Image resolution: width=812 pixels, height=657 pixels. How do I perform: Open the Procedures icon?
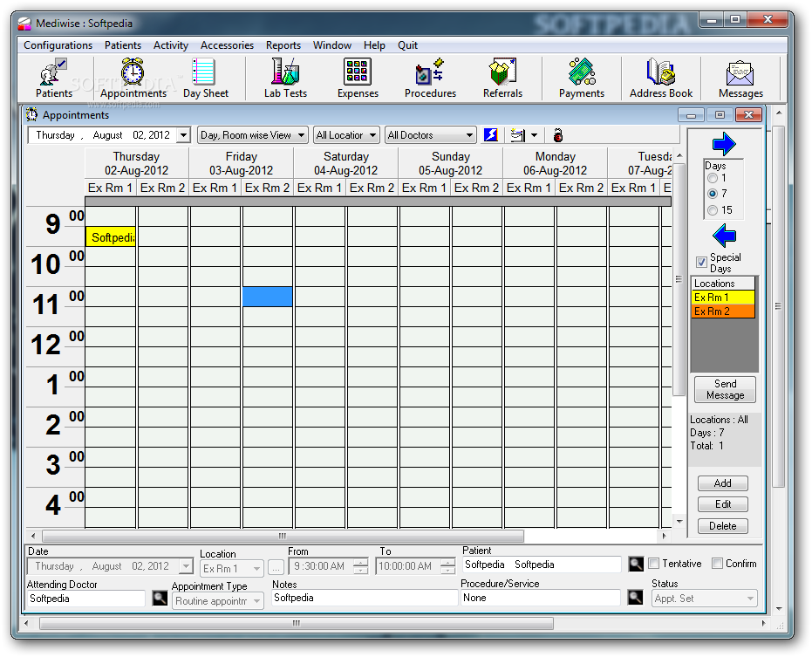tap(430, 78)
